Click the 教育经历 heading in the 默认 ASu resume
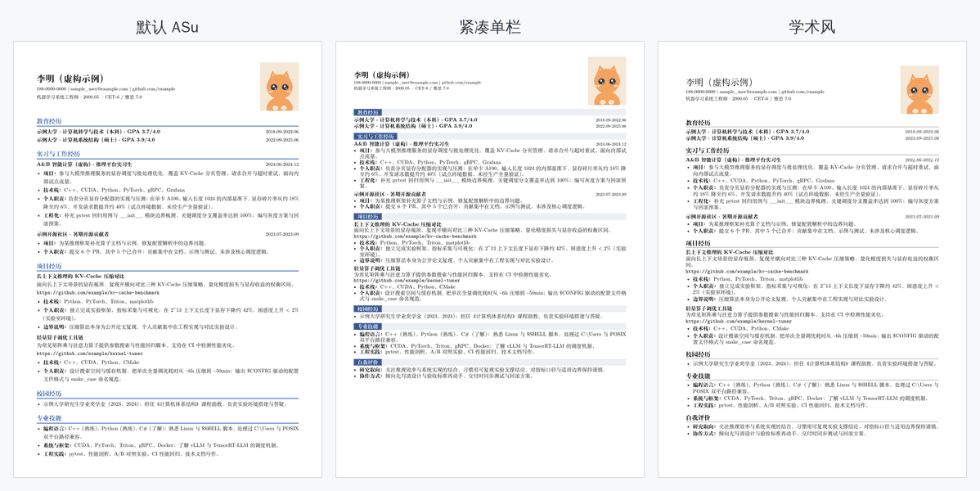980x491 pixels. pos(49,123)
